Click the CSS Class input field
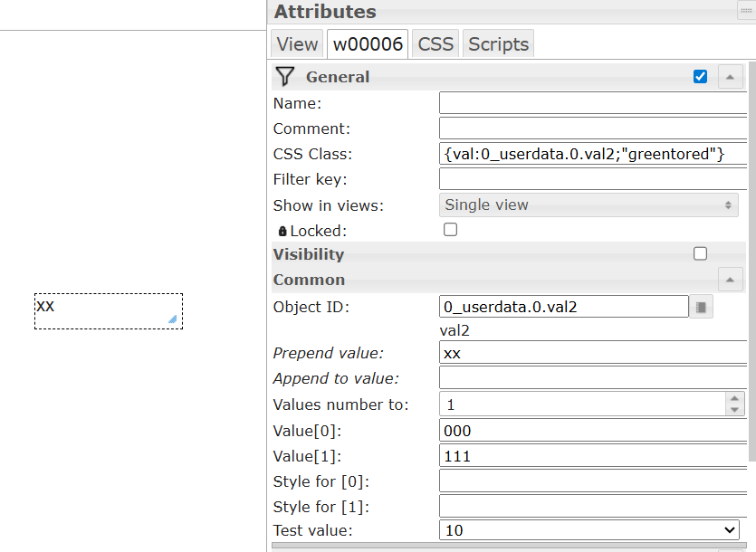The width and height of the screenshot is (756, 552). tap(592, 154)
